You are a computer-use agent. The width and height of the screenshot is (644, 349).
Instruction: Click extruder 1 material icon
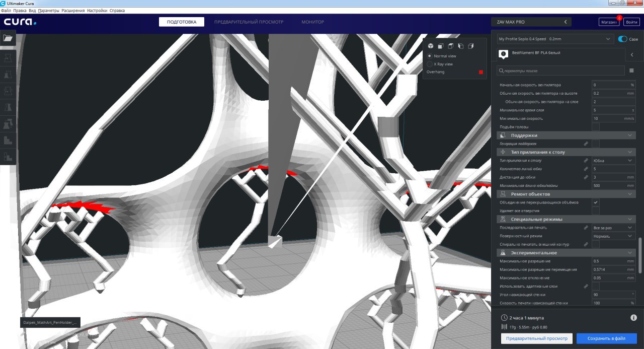503,53
